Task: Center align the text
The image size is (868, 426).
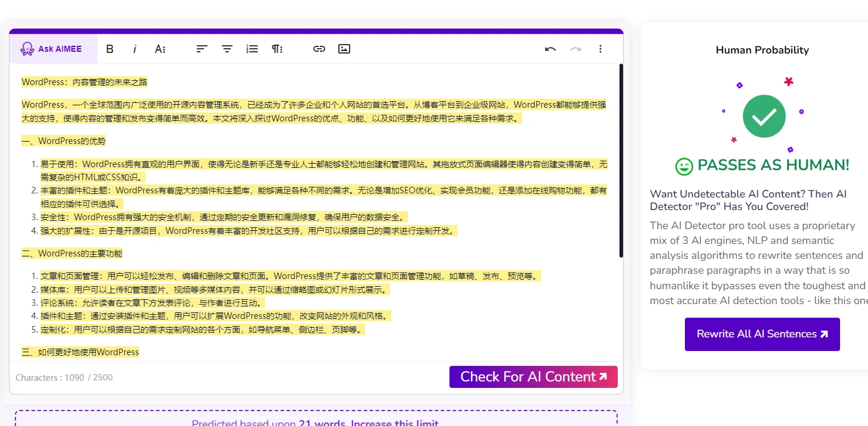Action: coord(227,49)
